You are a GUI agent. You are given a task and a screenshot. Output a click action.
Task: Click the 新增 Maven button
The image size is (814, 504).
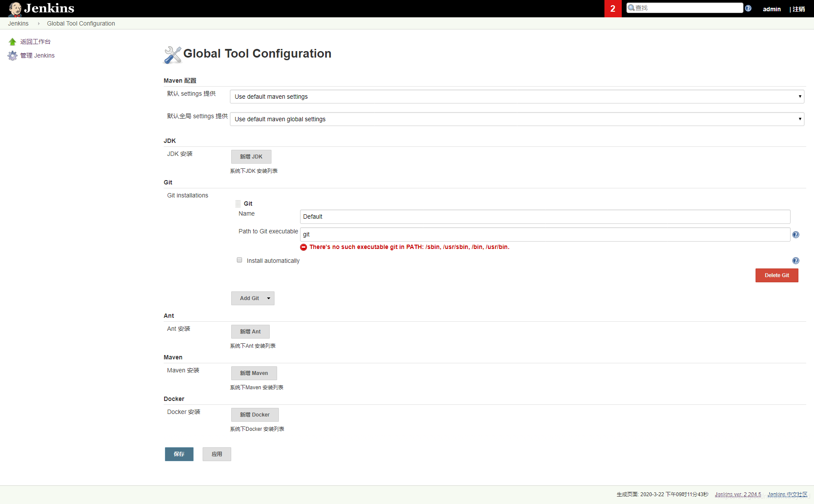254,373
